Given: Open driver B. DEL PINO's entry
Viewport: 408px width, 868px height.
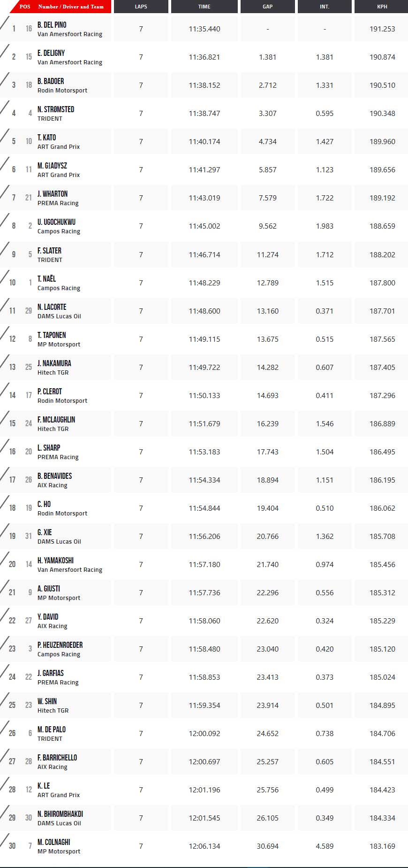Looking at the screenshot, I should (52, 25).
